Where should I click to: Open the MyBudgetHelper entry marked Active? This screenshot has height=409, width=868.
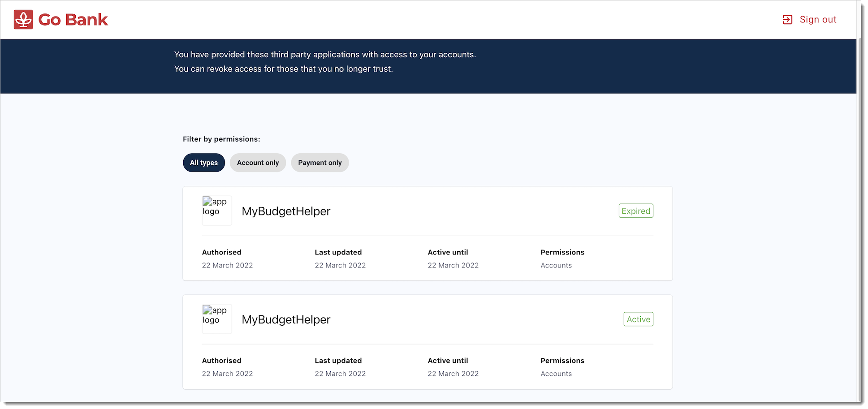click(x=286, y=319)
